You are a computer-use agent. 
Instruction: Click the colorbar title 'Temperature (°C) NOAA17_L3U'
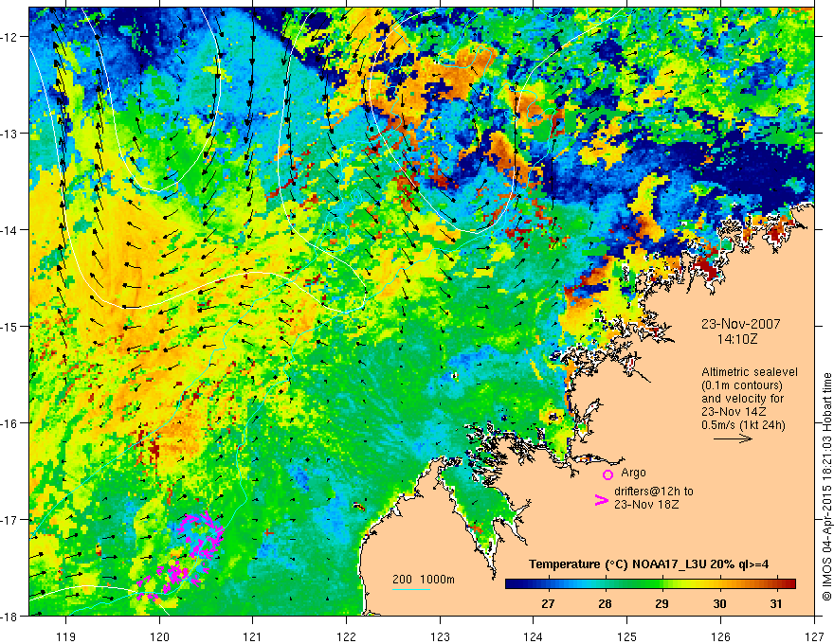point(616,564)
